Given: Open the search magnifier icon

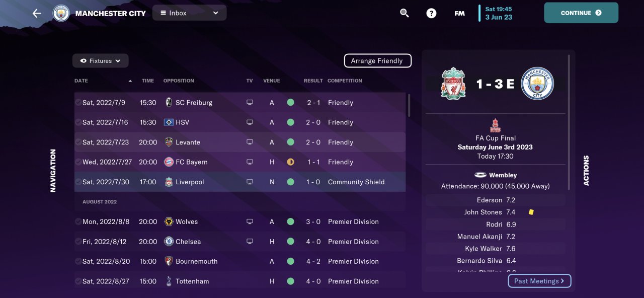Looking at the screenshot, I should [405, 13].
